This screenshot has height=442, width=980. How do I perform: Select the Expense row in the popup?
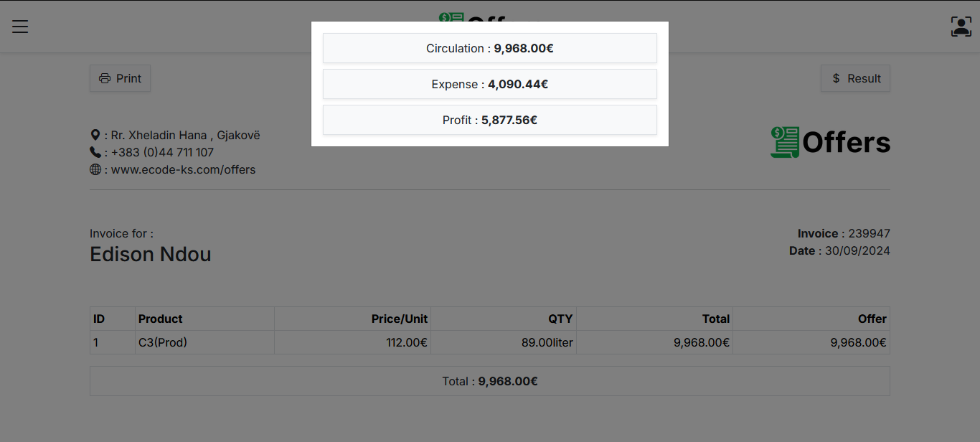(x=489, y=85)
